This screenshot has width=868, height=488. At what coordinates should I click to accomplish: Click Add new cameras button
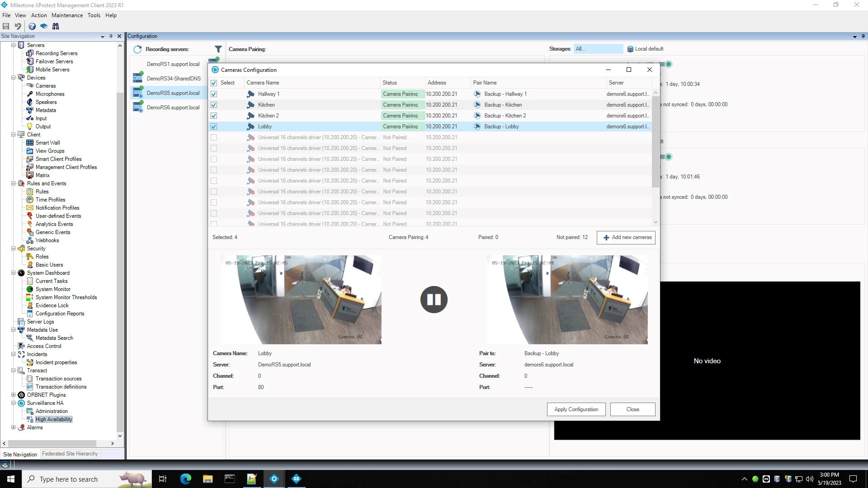[x=626, y=238]
